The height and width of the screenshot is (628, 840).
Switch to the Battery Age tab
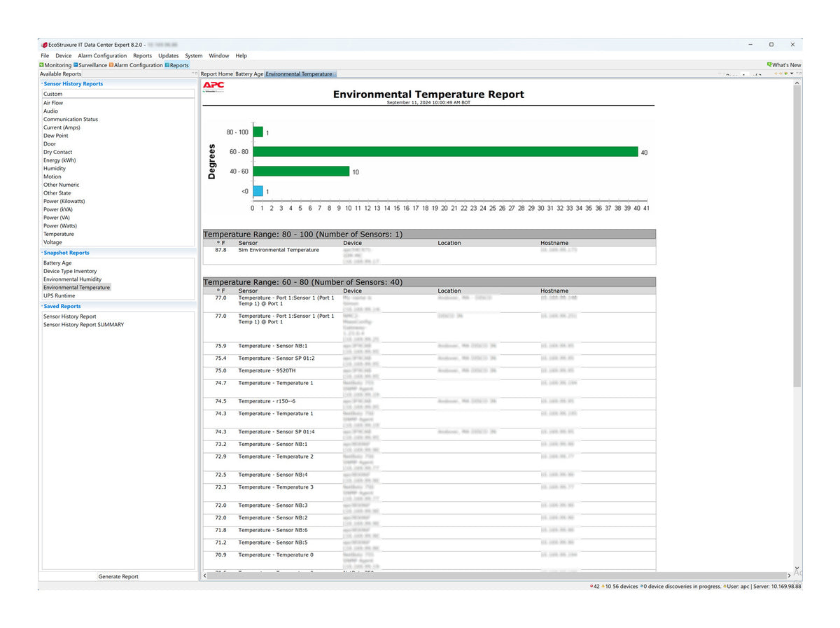[x=249, y=74]
